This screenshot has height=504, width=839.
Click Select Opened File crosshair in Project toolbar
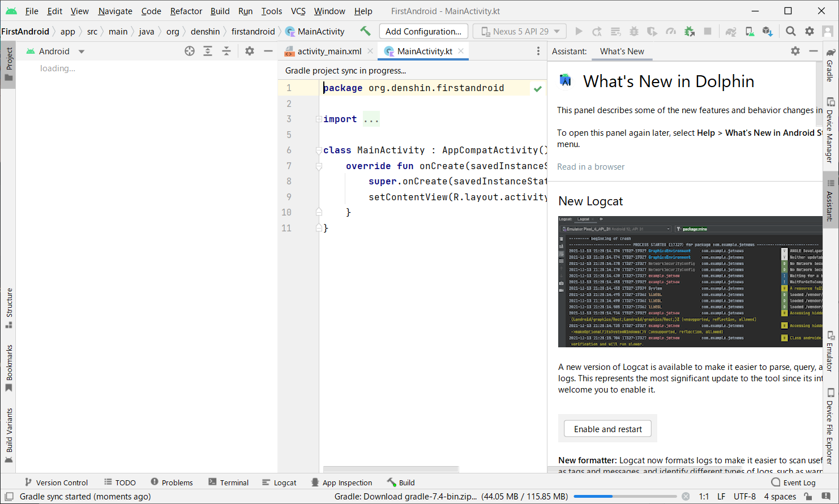click(189, 51)
